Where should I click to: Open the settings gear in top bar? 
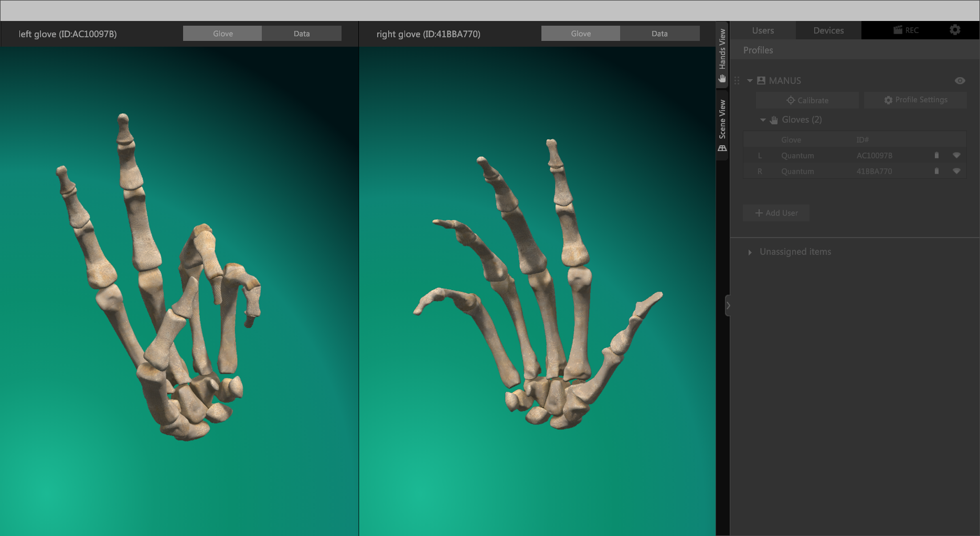tap(955, 30)
